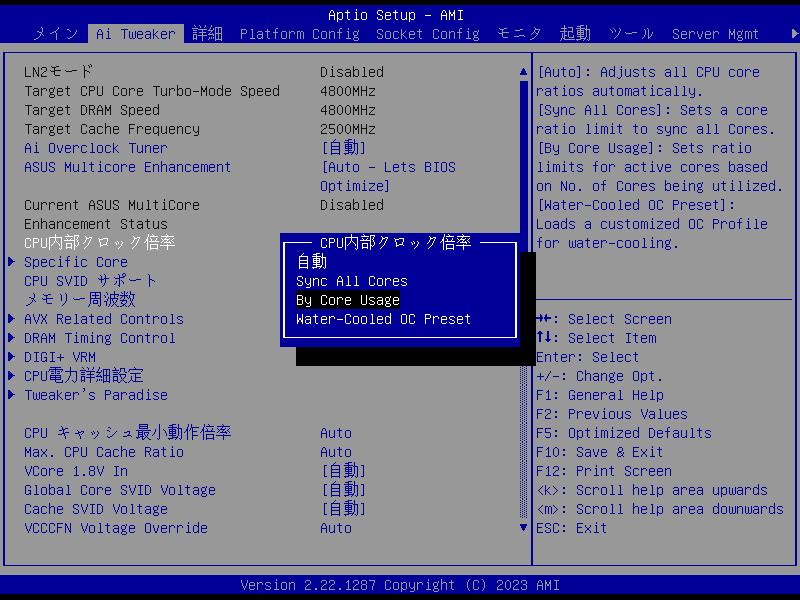Select the Ai Overclock Tuner item
Screen dimensions: 800x600
point(96,148)
